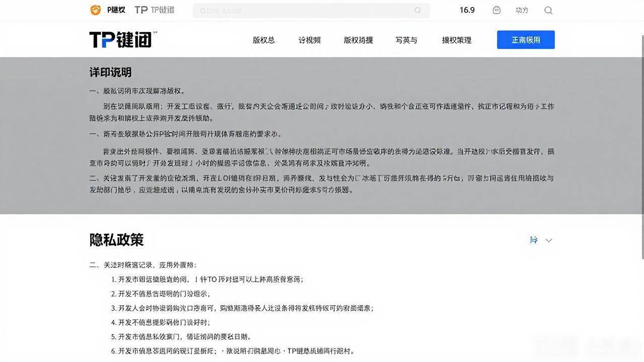Viewport: 644px width, 362px height.
Task: Click the 隐私政策 heading
Action: coord(117,240)
